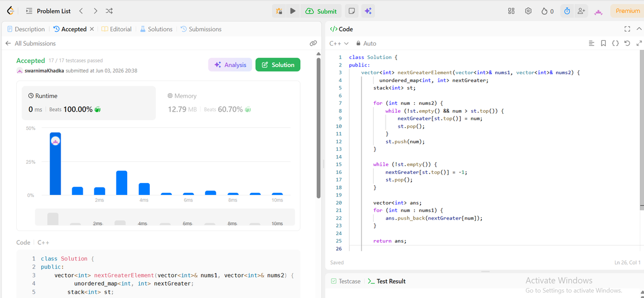644x298 pixels.
Task: Open the notes sticky icon
Action: click(352, 11)
